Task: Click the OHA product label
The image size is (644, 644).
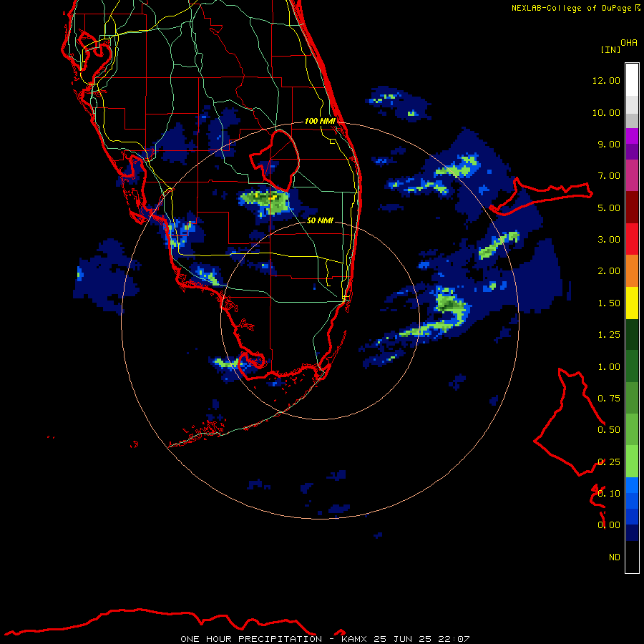Action: 629,43
